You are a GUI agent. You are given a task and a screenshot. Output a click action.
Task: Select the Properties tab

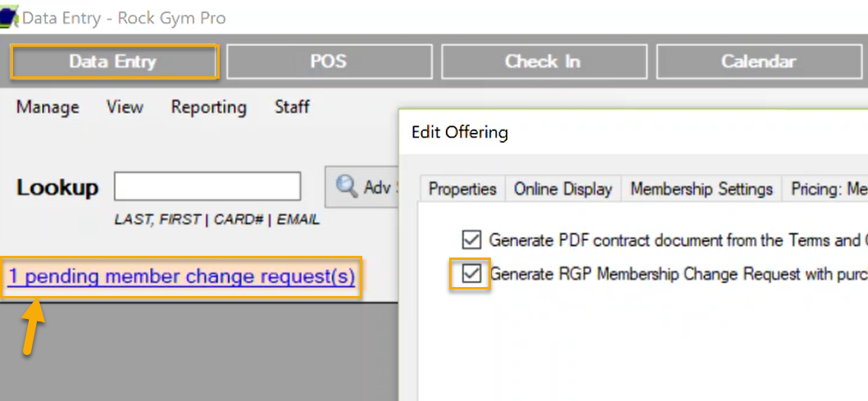pos(463,189)
